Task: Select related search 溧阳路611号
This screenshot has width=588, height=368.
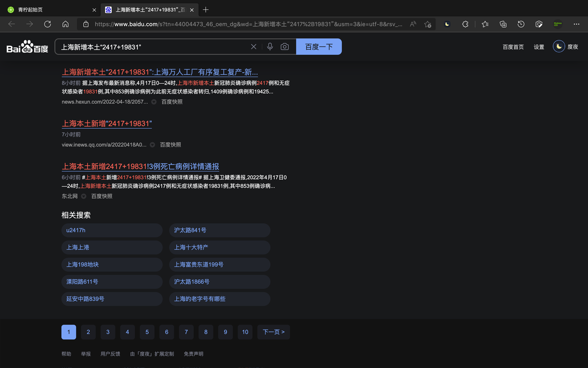Action: (x=112, y=282)
